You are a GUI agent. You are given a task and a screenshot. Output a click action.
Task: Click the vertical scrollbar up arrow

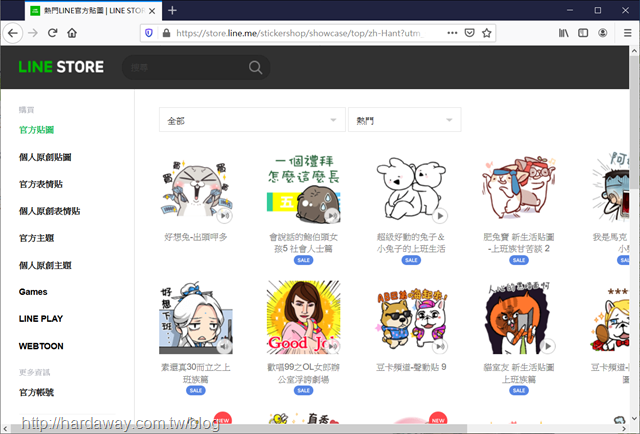[634, 51]
